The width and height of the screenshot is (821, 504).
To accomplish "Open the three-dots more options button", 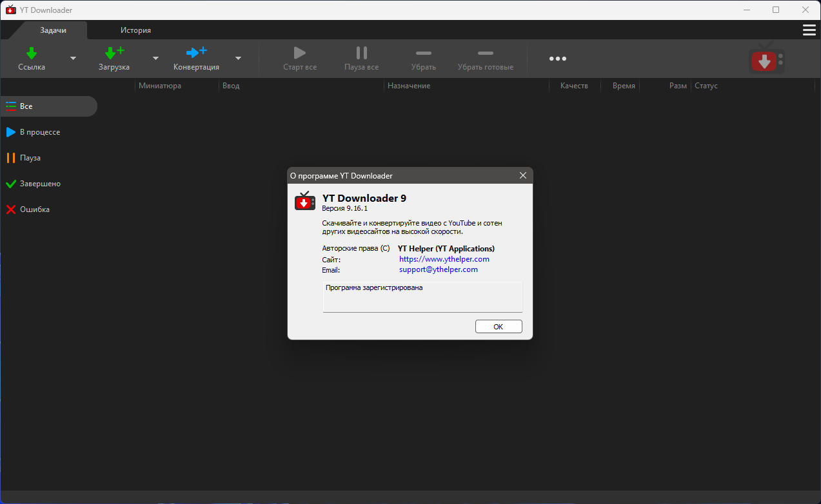I will [x=558, y=59].
